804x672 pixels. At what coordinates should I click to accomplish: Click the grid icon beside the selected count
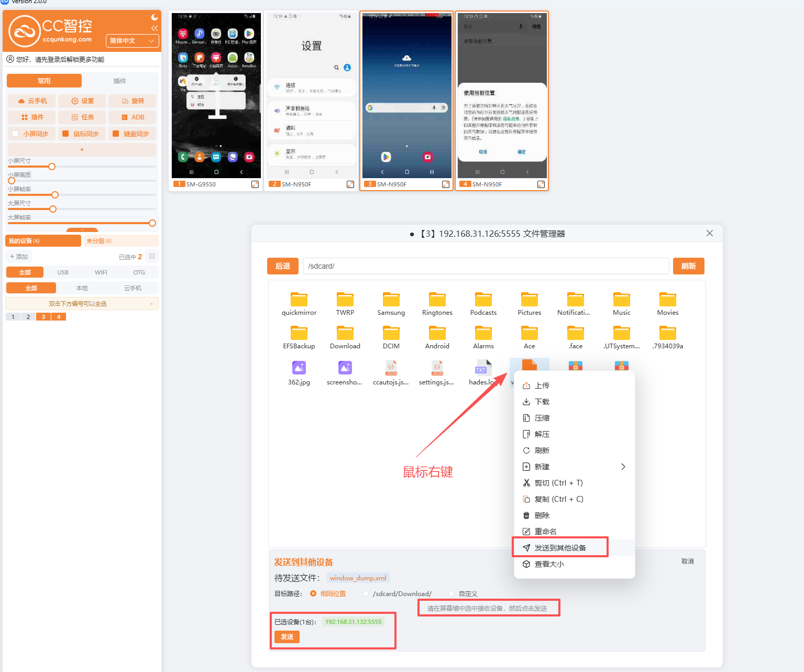tap(152, 257)
